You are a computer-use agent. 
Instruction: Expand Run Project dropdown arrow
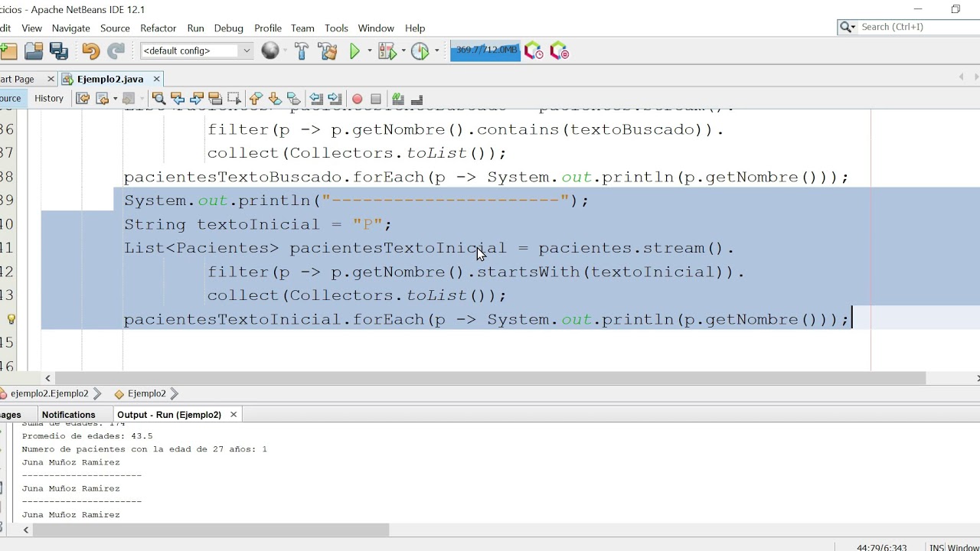click(x=369, y=51)
